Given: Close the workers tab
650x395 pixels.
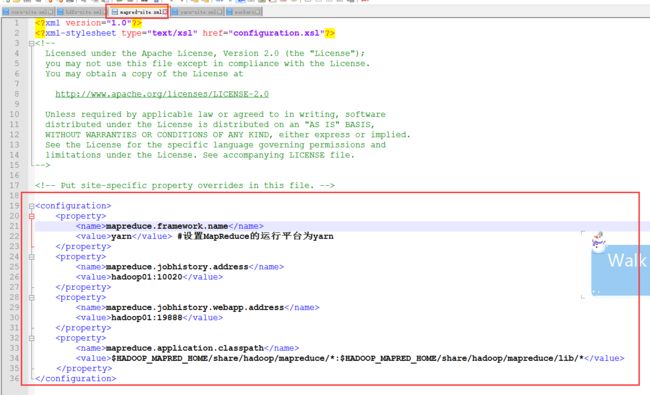Looking at the screenshot, I should point(258,12).
